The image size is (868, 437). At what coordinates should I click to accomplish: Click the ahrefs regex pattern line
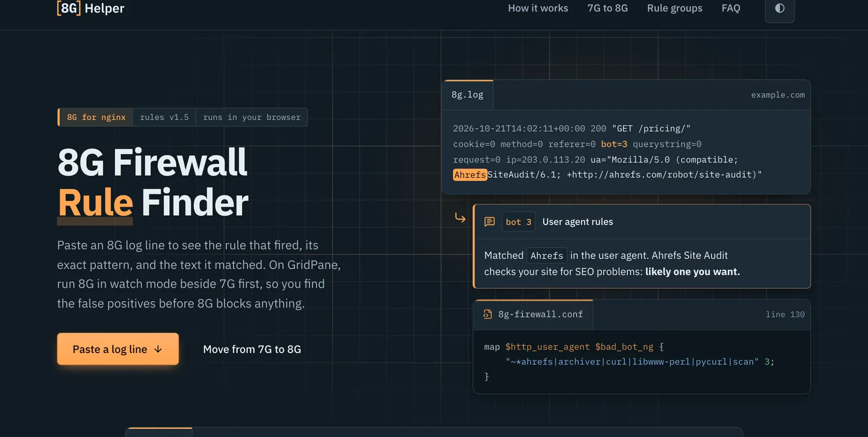pyautogui.click(x=640, y=362)
